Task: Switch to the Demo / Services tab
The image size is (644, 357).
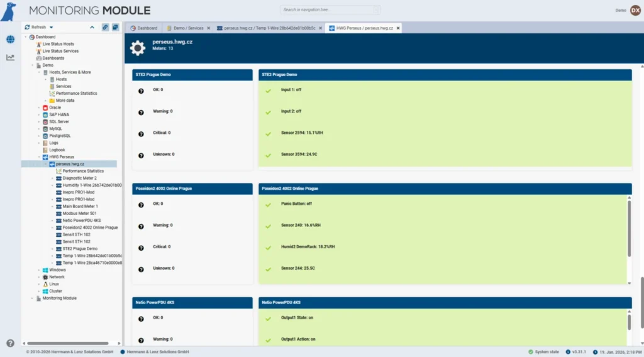Action: point(186,28)
